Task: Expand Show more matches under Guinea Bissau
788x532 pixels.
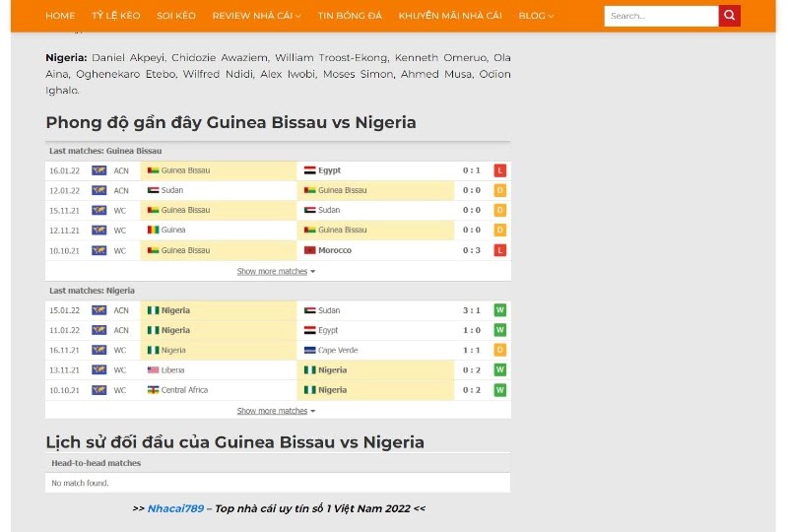Action: pyautogui.click(x=276, y=271)
